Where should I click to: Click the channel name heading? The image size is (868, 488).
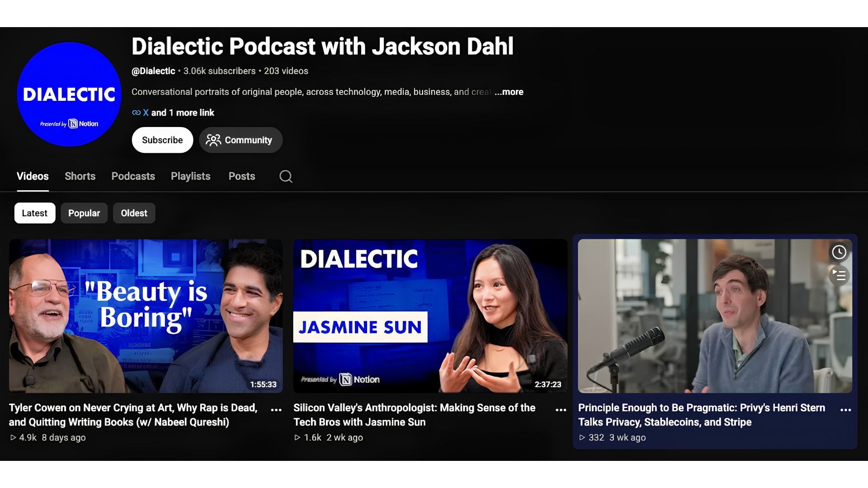pos(322,47)
